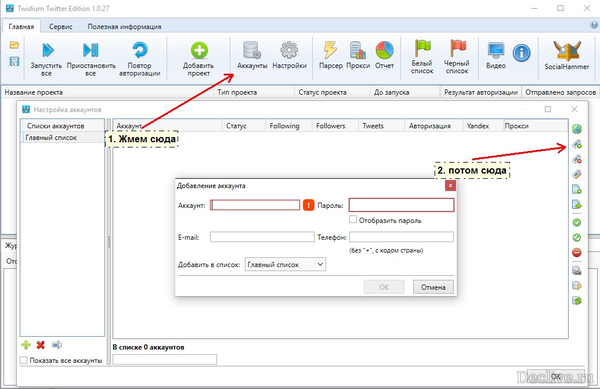The width and height of the screenshot is (600, 389).
Task: Click the Повтор авторизации icon
Action: (x=140, y=50)
